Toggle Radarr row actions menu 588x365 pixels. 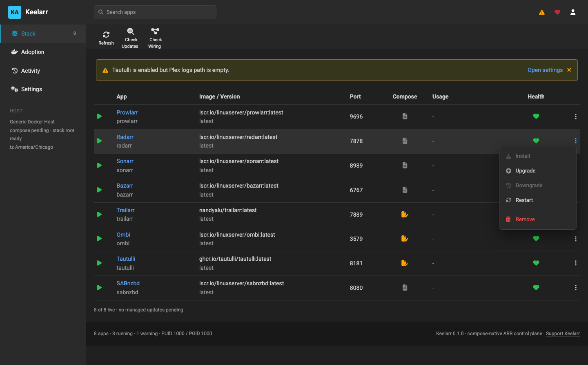coord(576,141)
